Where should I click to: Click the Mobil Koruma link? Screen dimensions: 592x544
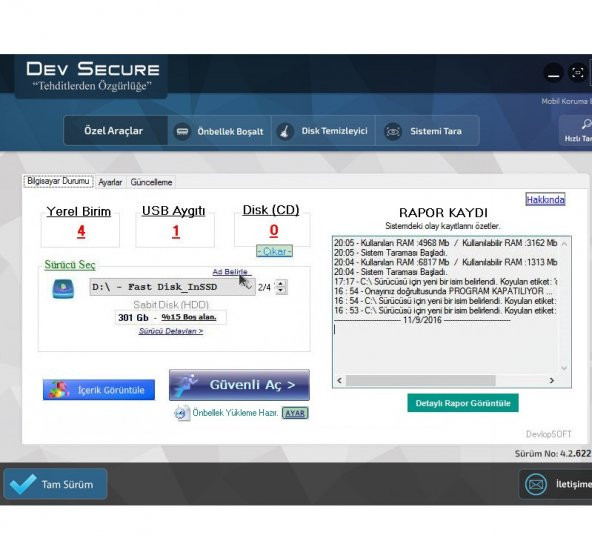click(566, 101)
